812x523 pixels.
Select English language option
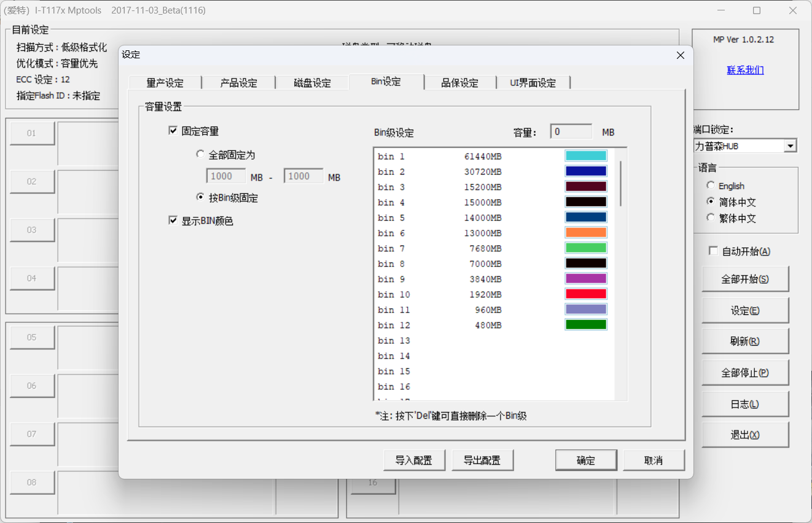point(711,185)
